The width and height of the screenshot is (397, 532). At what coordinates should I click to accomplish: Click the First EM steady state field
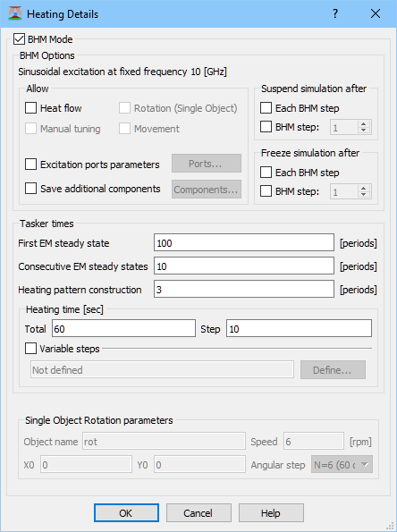244,242
